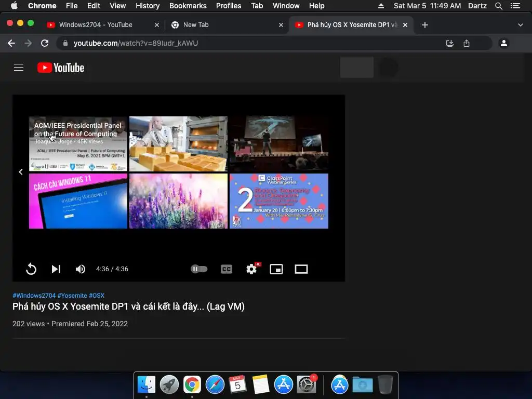Open the bread baking suggested video
532x399 pixels.
[x=179, y=144]
